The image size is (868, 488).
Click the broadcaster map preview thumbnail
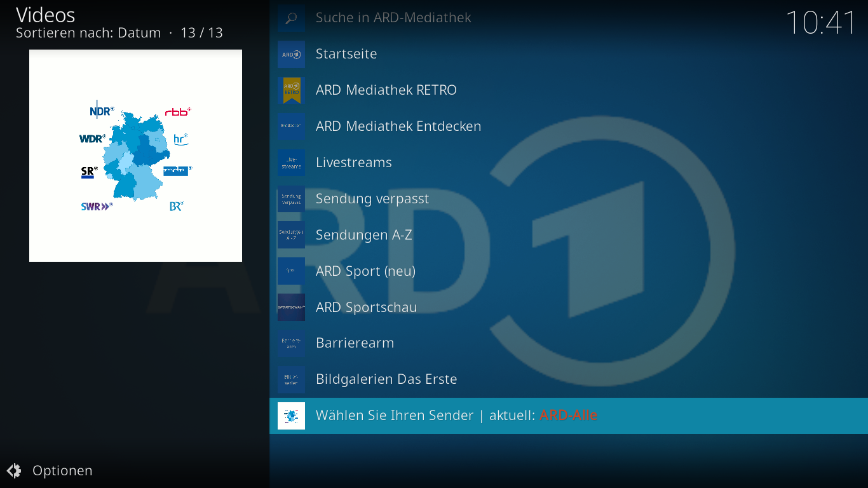(135, 156)
